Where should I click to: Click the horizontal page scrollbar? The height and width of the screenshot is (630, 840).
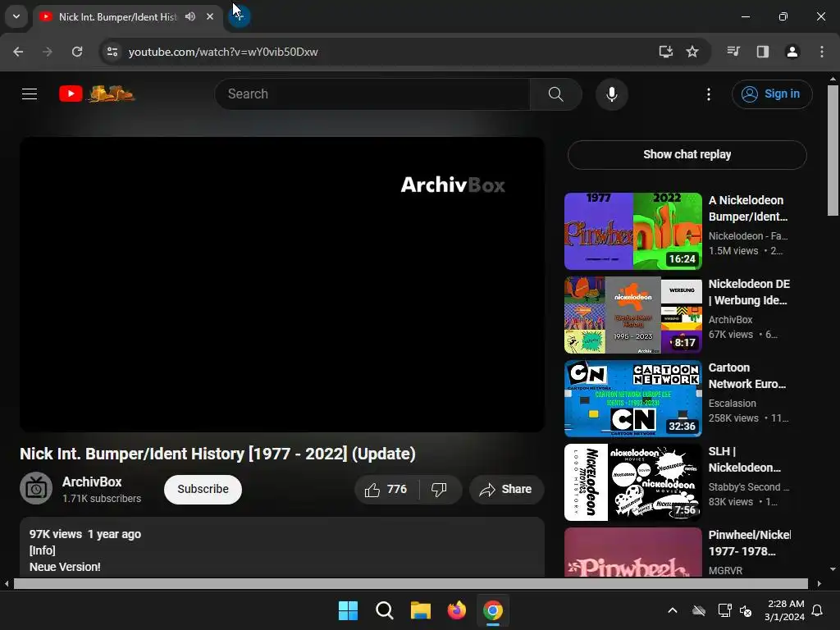pyautogui.click(x=410, y=583)
